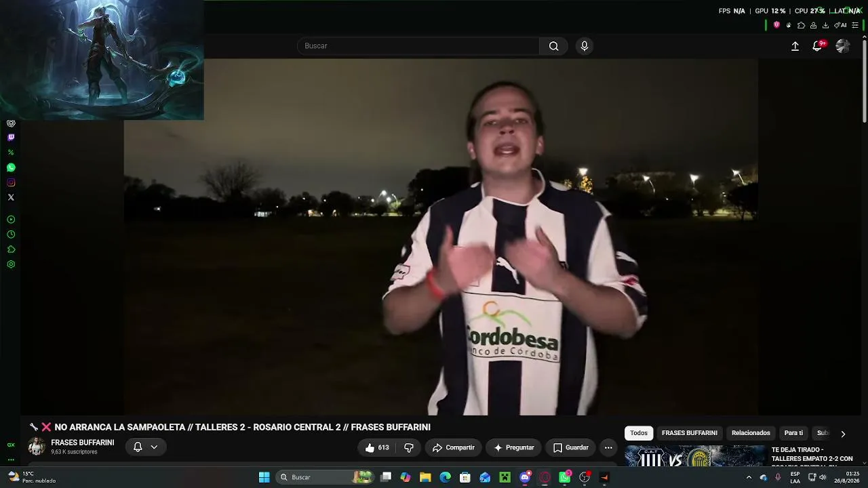
Task: Show hidden system tray icons chevron
Action: tap(749, 477)
